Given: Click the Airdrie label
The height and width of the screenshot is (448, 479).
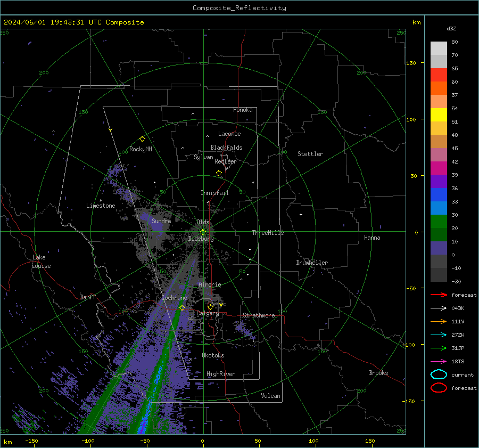Looking at the screenshot, I should point(210,284).
